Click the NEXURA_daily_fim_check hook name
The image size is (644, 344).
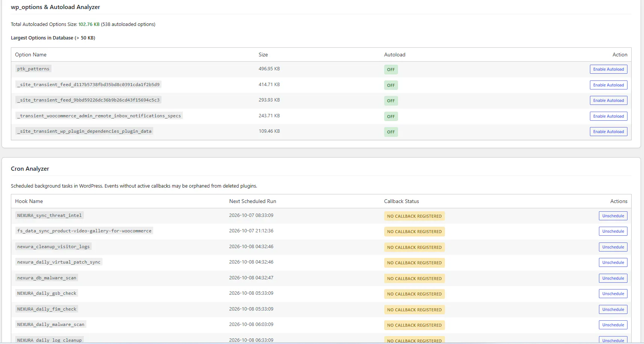(x=47, y=309)
